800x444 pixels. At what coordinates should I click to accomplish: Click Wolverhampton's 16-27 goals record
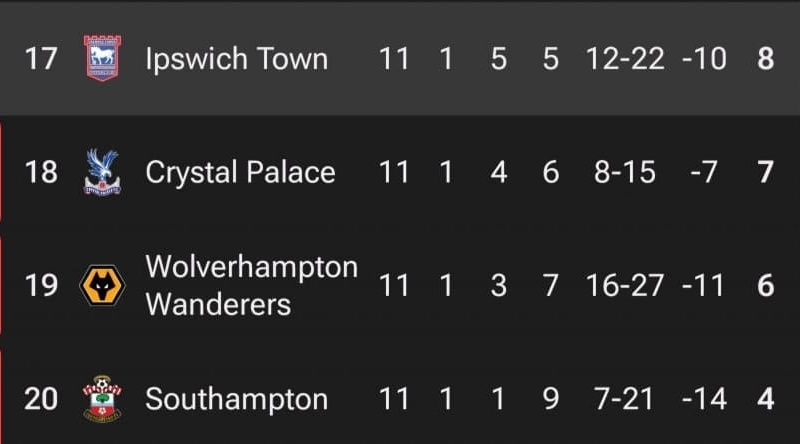625,286
